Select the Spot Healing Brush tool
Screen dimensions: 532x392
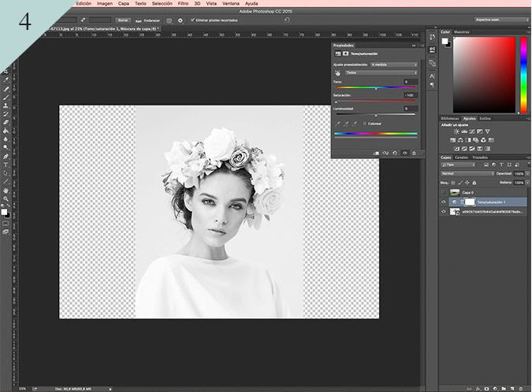(6, 89)
